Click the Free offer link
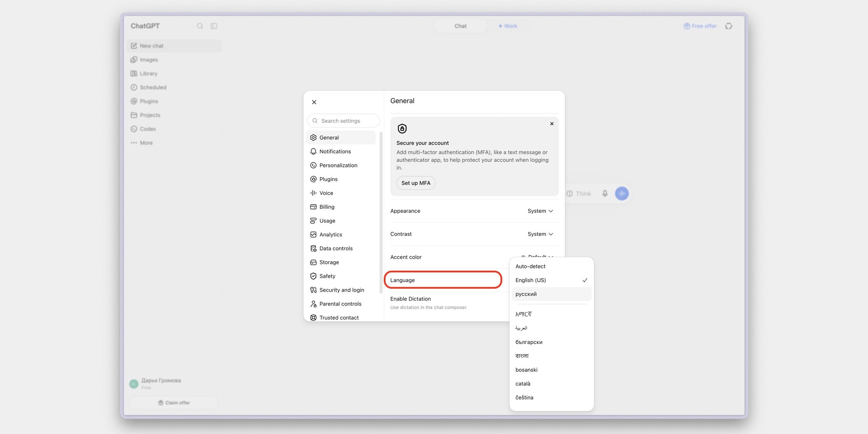This screenshot has width=868, height=434. 700,26
